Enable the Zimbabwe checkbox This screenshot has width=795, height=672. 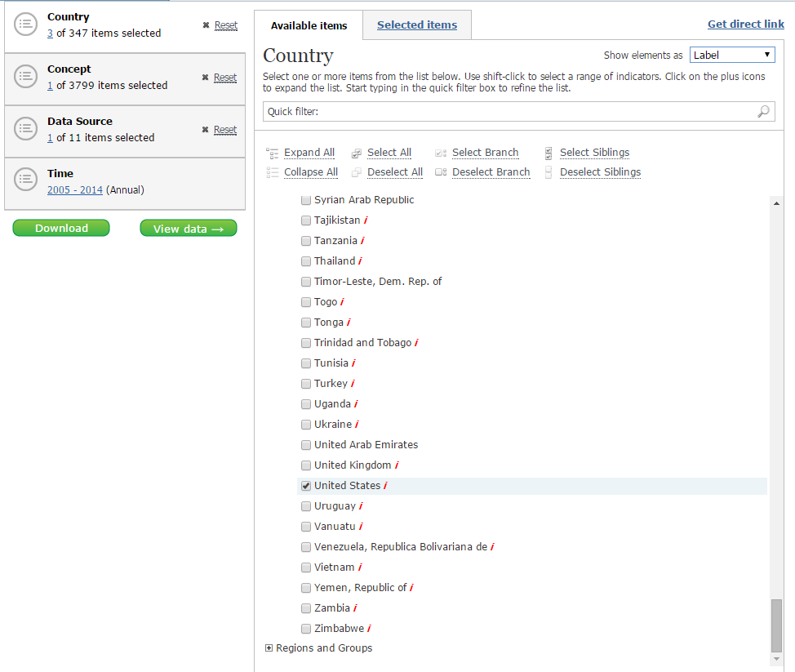(x=306, y=629)
